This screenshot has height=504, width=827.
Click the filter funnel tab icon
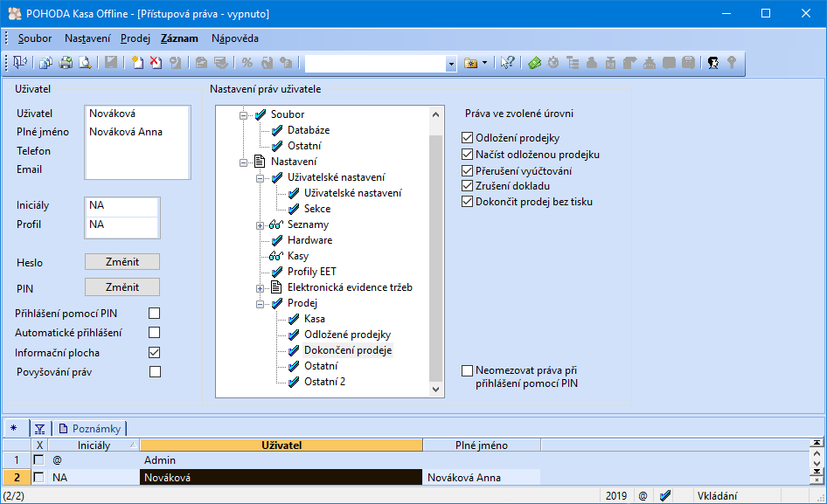click(39, 429)
